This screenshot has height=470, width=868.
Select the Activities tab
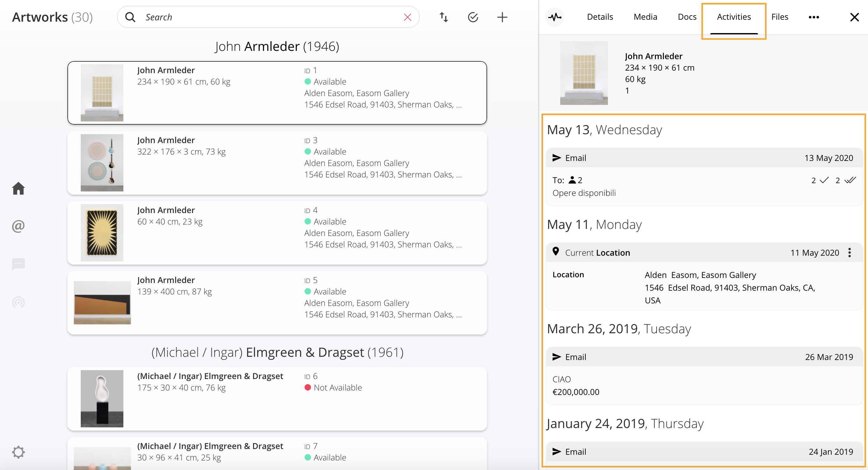(734, 17)
